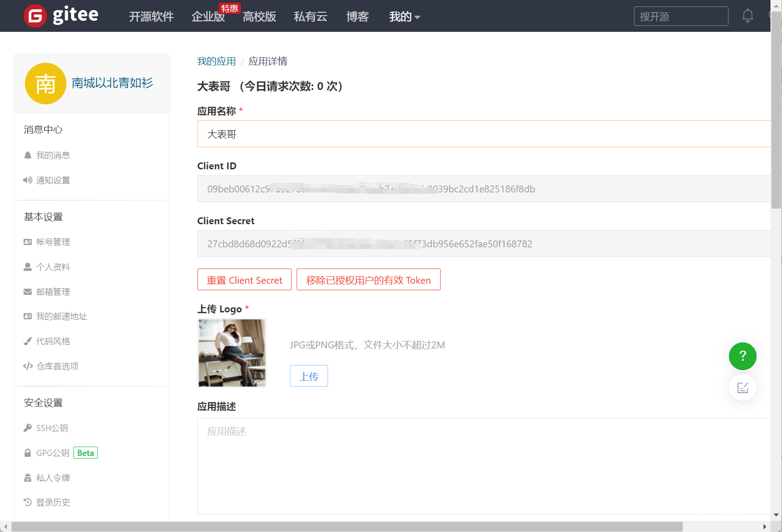
Task: Click 移除已授权用户的有效 Token button
Action: pos(368,280)
